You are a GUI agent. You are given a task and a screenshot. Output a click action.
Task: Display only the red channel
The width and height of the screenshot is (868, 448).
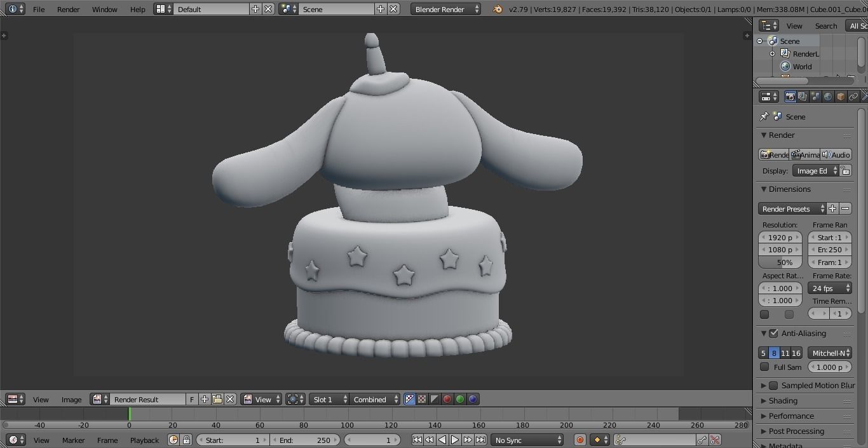pos(447,399)
